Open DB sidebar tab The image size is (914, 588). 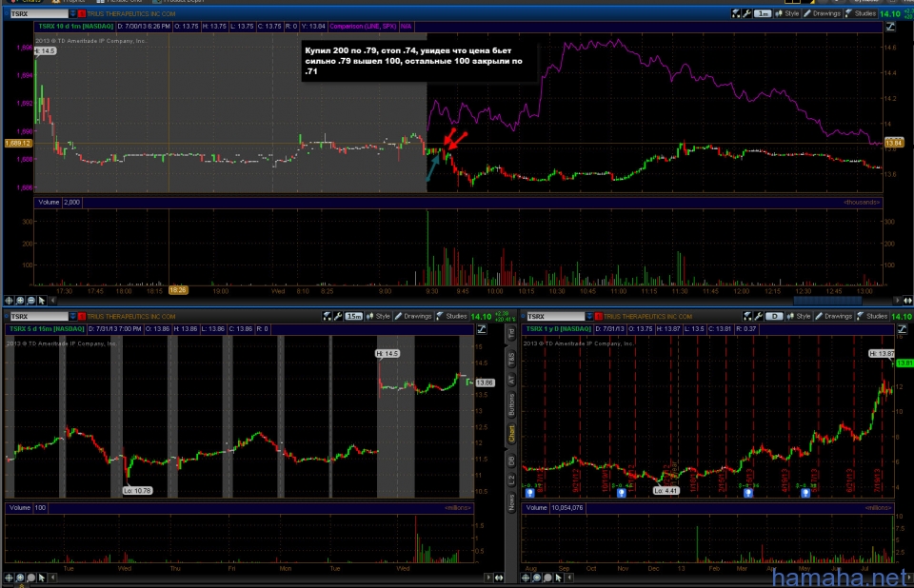pyautogui.click(x=511, y=461)
